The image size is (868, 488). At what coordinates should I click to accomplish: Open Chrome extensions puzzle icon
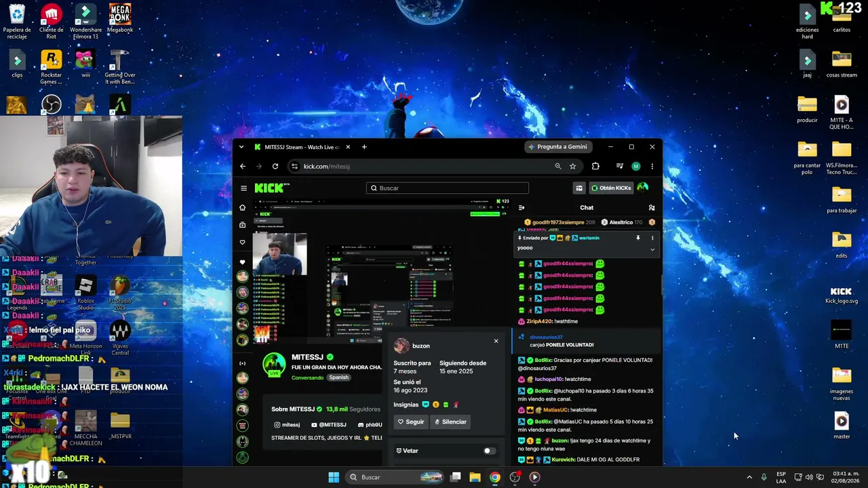click(595, 166)
